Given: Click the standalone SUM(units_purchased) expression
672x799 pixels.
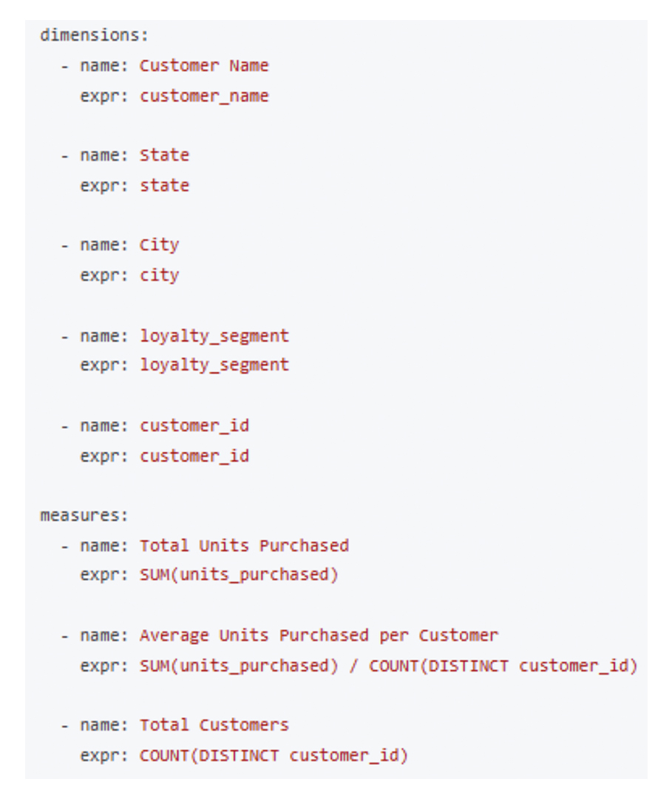Looking at the screenshot, I should (x=239, y=575).
